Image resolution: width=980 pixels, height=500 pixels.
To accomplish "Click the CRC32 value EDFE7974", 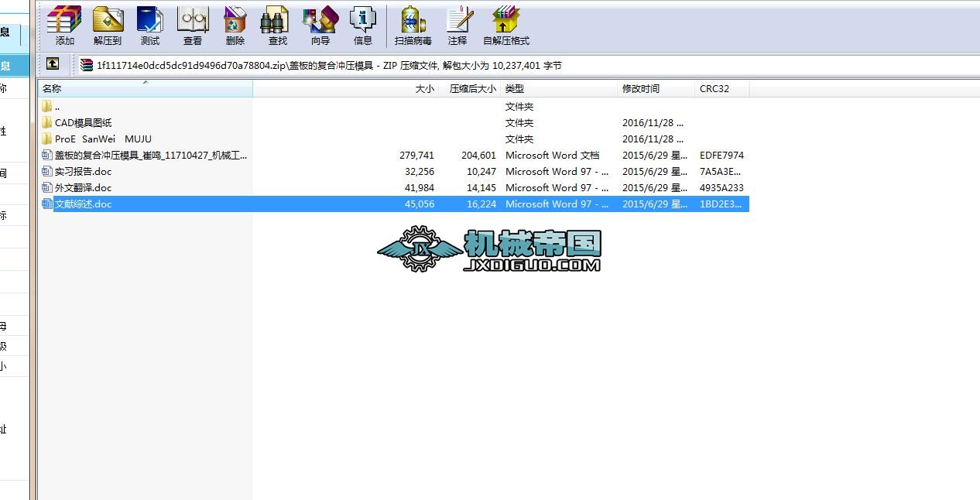I will click(x=721, y=155).
